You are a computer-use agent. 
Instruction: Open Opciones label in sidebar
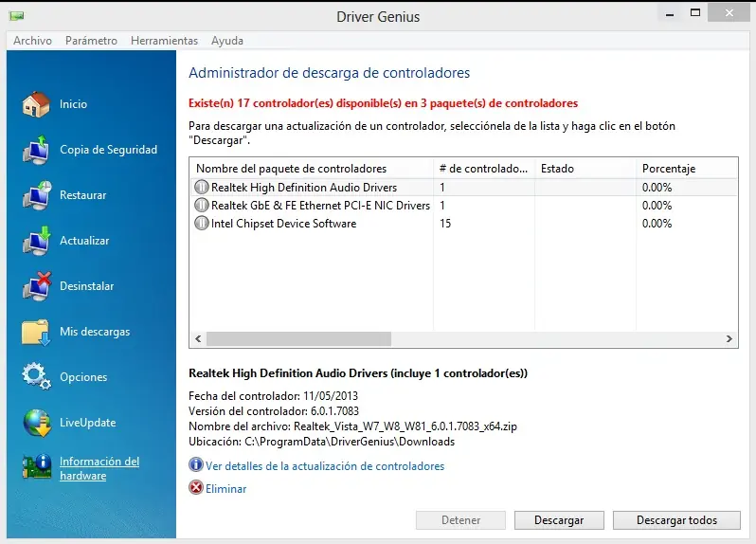(83, 377)
